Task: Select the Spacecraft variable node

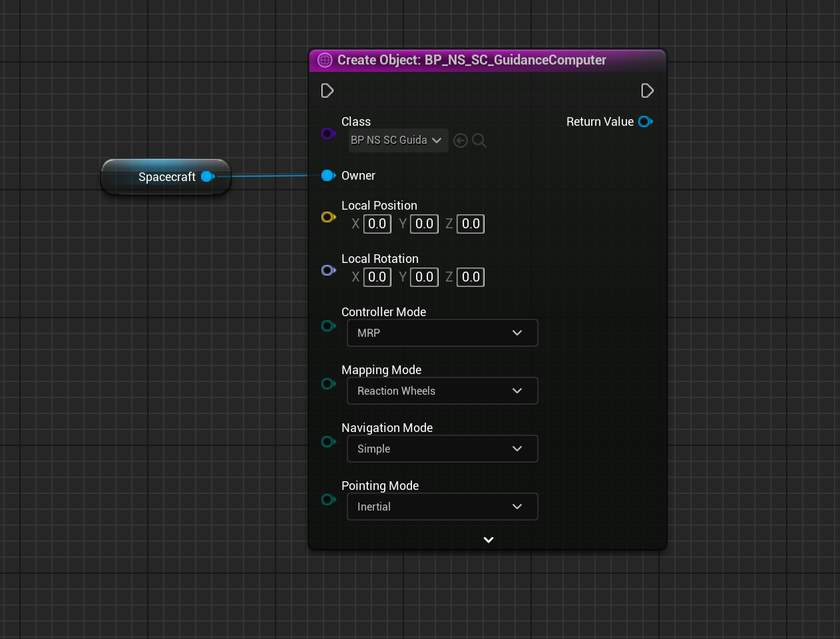Action: click(166, 176)
